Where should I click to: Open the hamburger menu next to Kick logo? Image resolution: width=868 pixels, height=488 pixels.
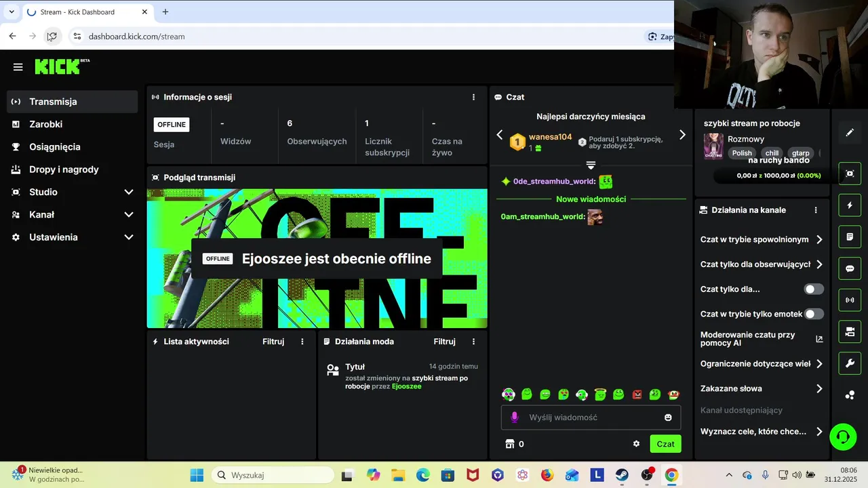click(x=18, y=67)
